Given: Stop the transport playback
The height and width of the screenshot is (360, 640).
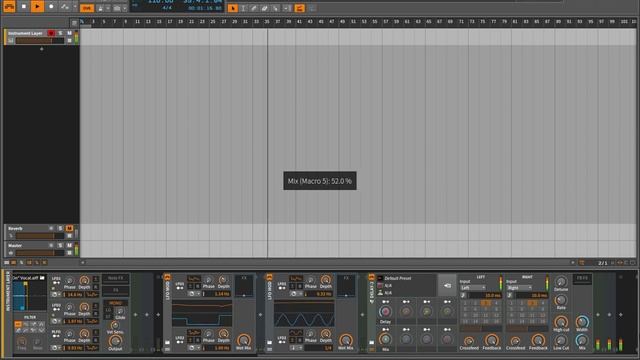Looking at the screenshot, I should (x=24, y=7).
